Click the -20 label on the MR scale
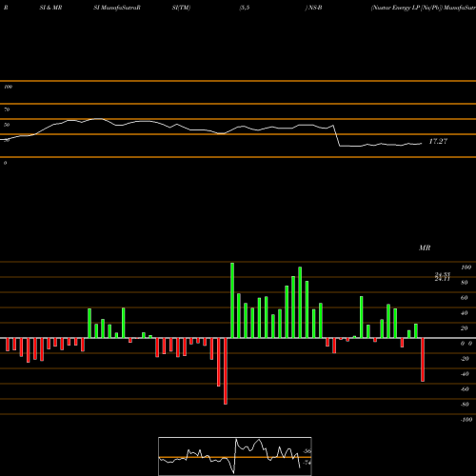 pos(465,359)
